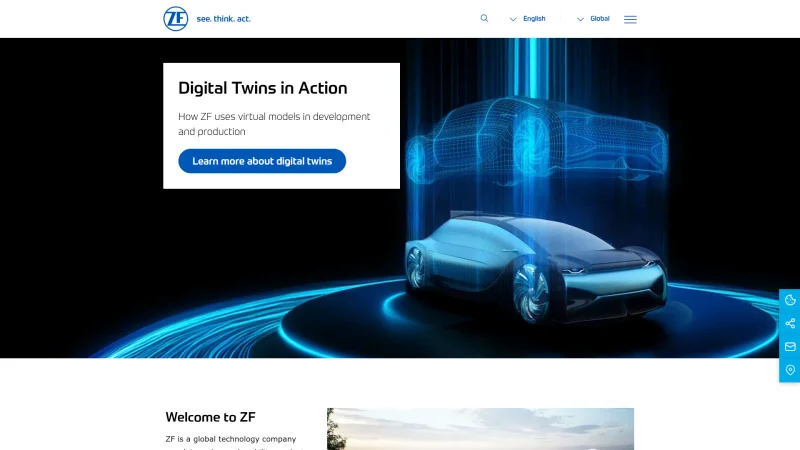The width and height of the screenshot is (800, 450).
Task: Expand the Global region dropdown
Action: [593, 19]
